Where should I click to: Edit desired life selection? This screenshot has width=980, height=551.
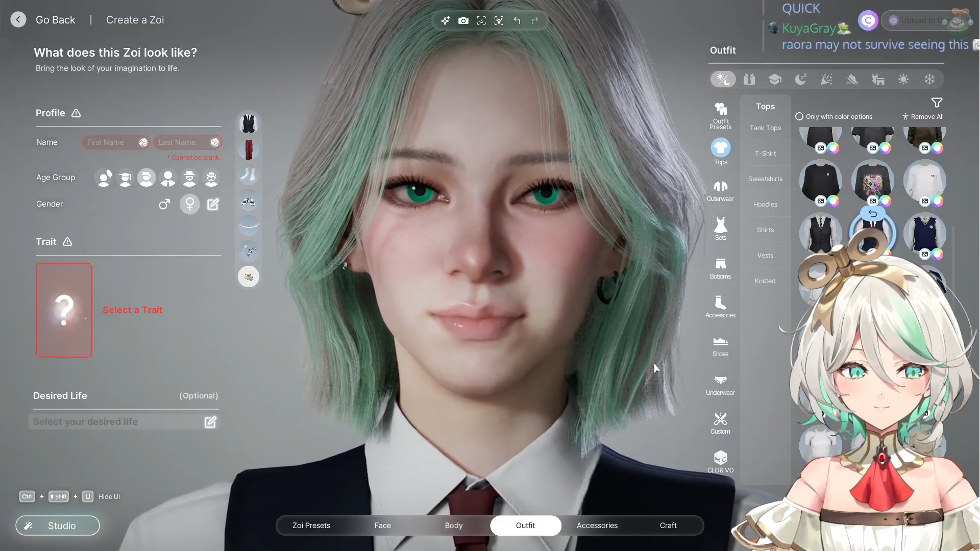pyautogui.click(x=210, y=422)
